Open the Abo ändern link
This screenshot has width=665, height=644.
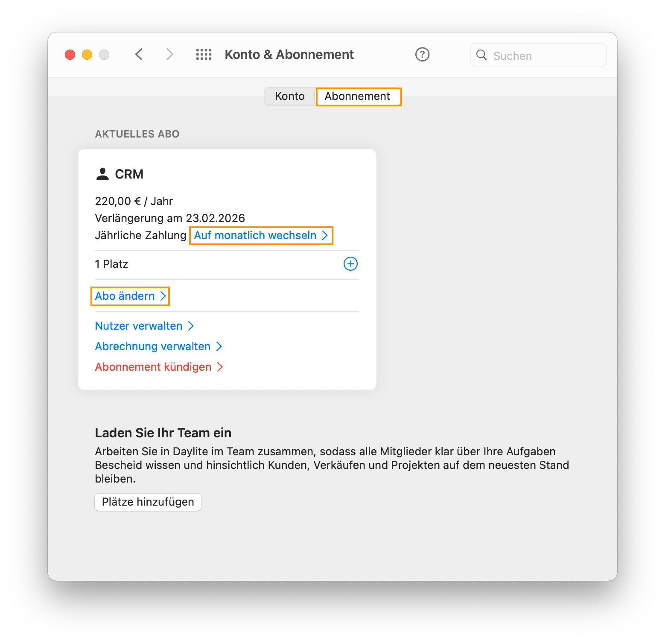pyautogui.click(x=130, y=296)
